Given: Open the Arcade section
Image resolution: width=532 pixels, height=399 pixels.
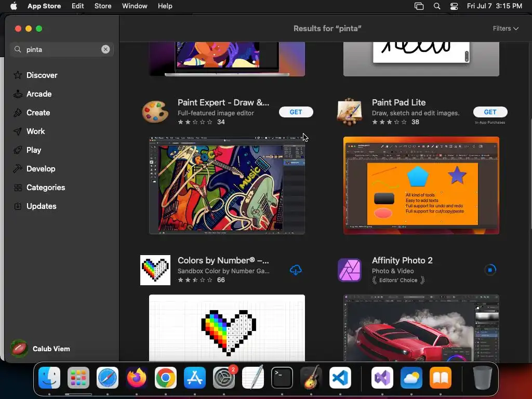Looking at the screenshot, I should point(39,94).
